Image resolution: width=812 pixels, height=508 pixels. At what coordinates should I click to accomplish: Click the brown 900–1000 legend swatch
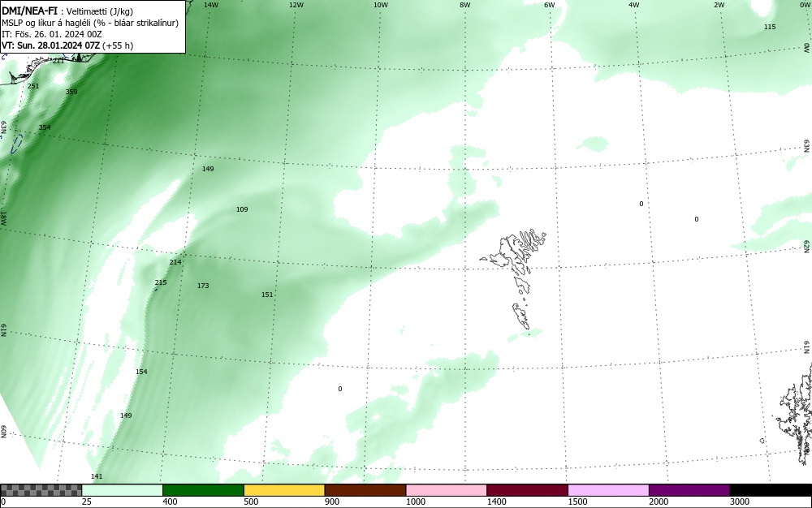click(365, 490)
